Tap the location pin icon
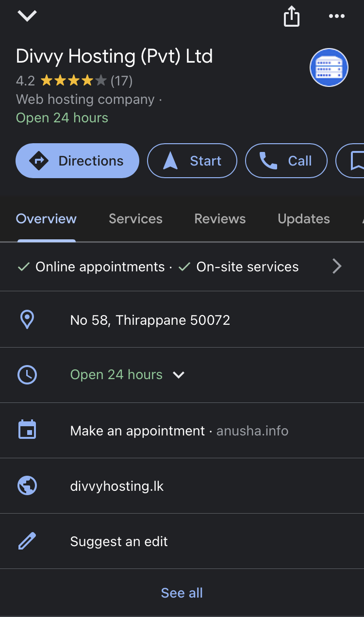364x617 pixels. click(x=27, y=320)
